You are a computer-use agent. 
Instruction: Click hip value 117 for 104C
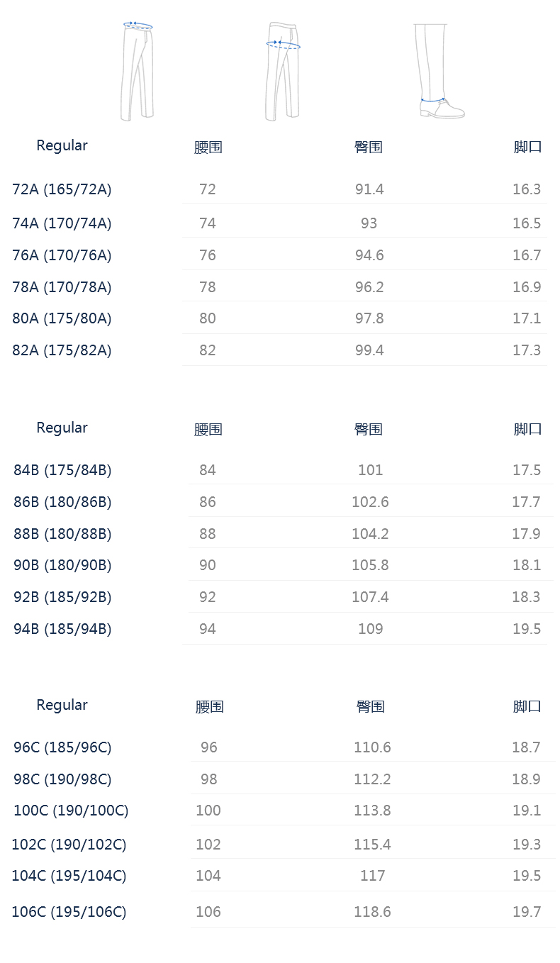tap(372, 876)
